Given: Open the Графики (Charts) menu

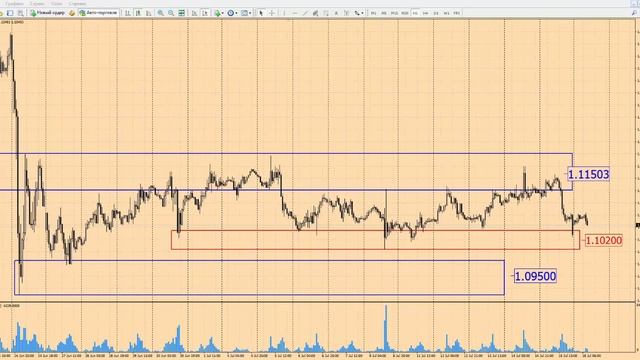Looking at the screenshot, I should (x=14, y=4).
